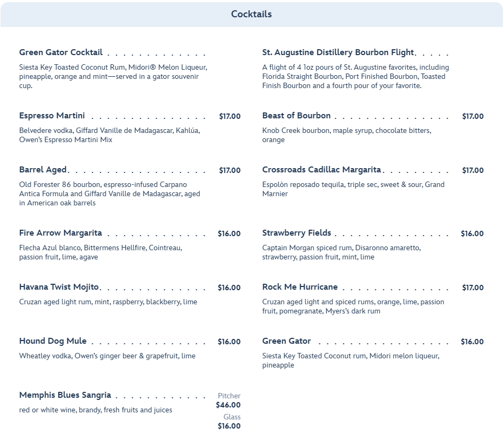The image size is (504, 434).
Task: Click the Espresso Martini item name
Action: click(x=52, y=116)
